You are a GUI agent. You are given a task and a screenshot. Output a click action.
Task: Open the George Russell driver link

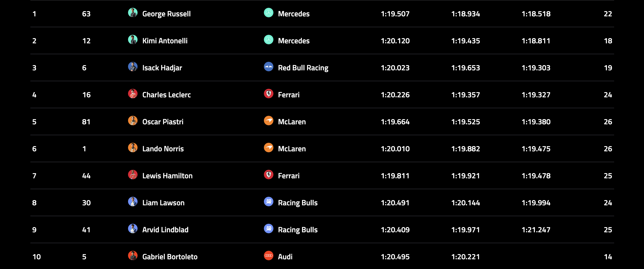tap(166, 14)
